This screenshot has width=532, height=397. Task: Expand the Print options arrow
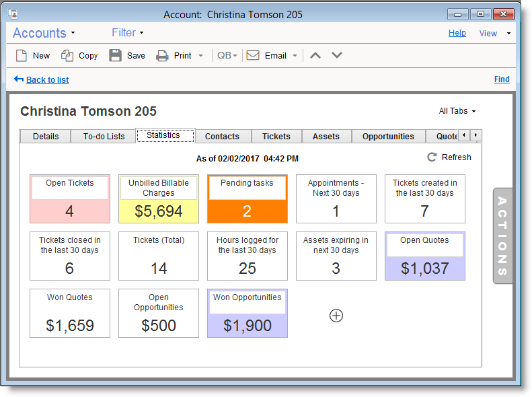(200, 56)
